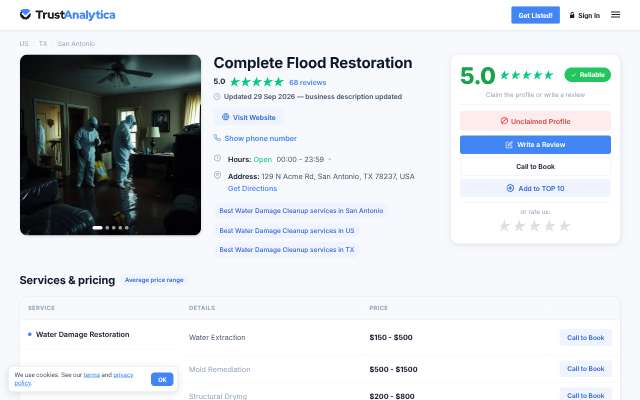
Task: Reveal number with Show phone number
Action: tap(260, 138)
